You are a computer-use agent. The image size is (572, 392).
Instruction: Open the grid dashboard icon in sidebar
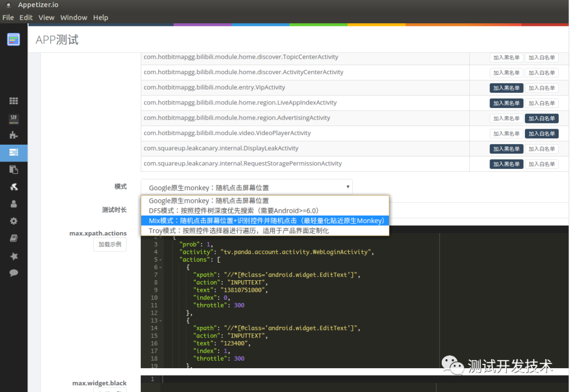pyautogui.click(x=13, y=101)
